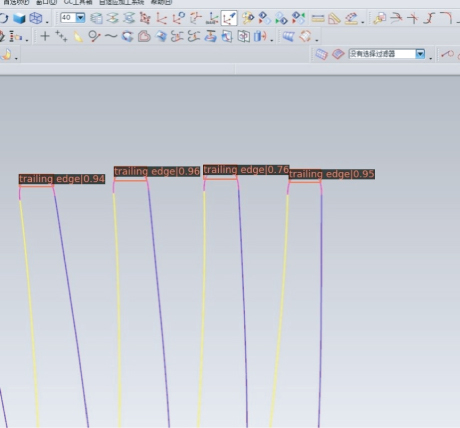The image size is (460, 428).
Task: Select the corner fillet curve icon
Action: click(x=447, y=18)
